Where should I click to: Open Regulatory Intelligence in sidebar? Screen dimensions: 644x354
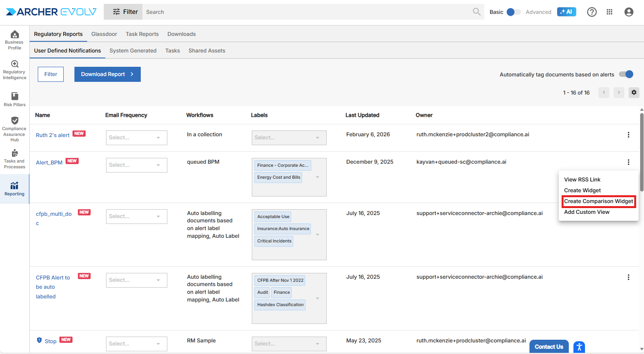click(x=15, y=70)
